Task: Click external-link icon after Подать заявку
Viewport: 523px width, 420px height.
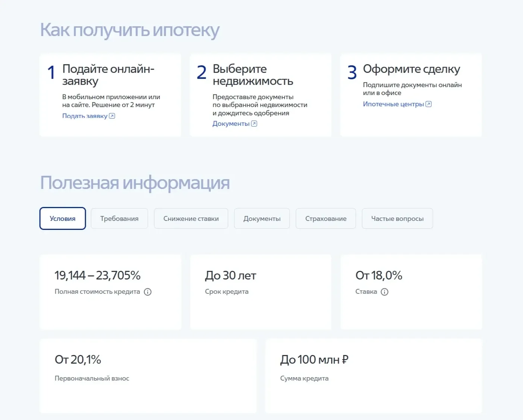Action: click(112, 116)
